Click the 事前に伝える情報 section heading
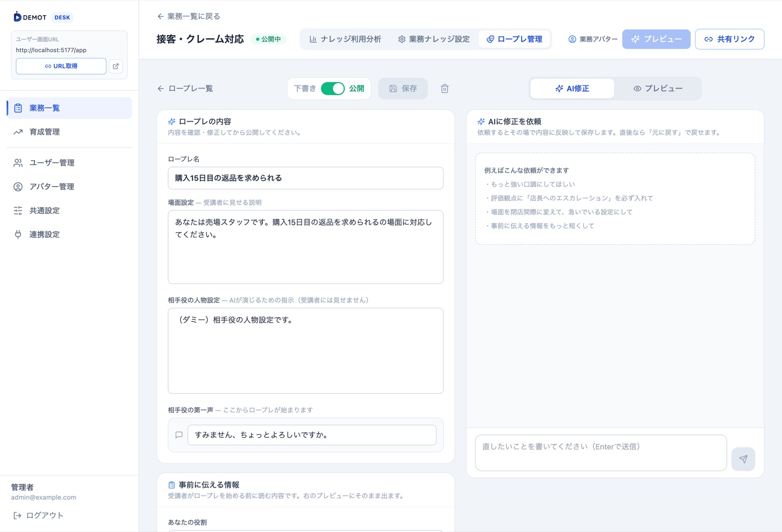The image size is (782, 532). pos(209,485)
